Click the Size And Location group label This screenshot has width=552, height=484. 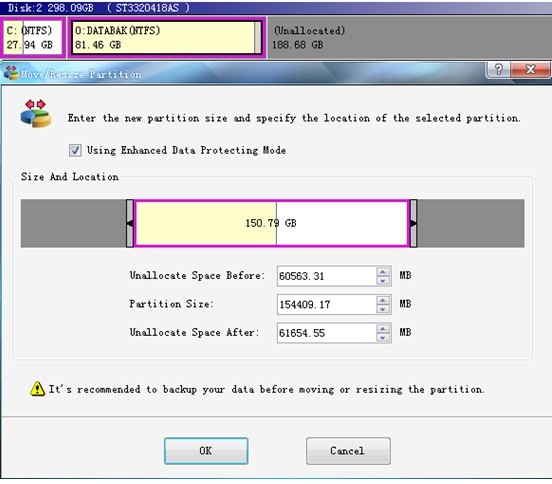click(x=70, y=177)
